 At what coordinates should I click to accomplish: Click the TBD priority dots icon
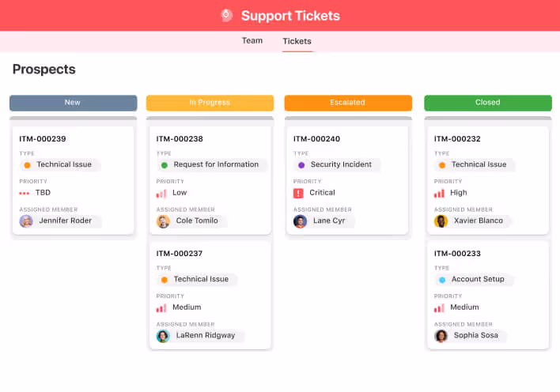(x=25, y=193)
